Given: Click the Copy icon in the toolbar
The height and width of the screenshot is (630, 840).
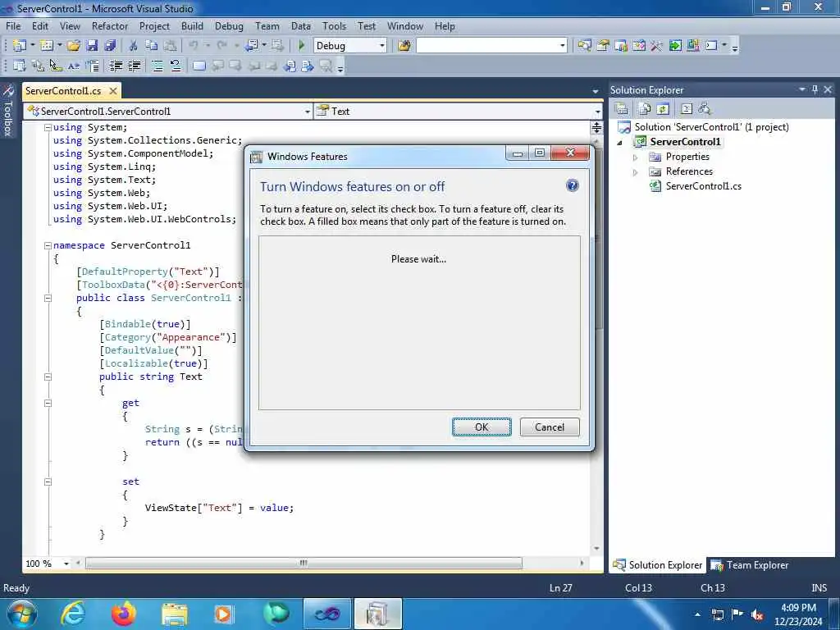Looking at the screenshot, I should pos(152,46).
